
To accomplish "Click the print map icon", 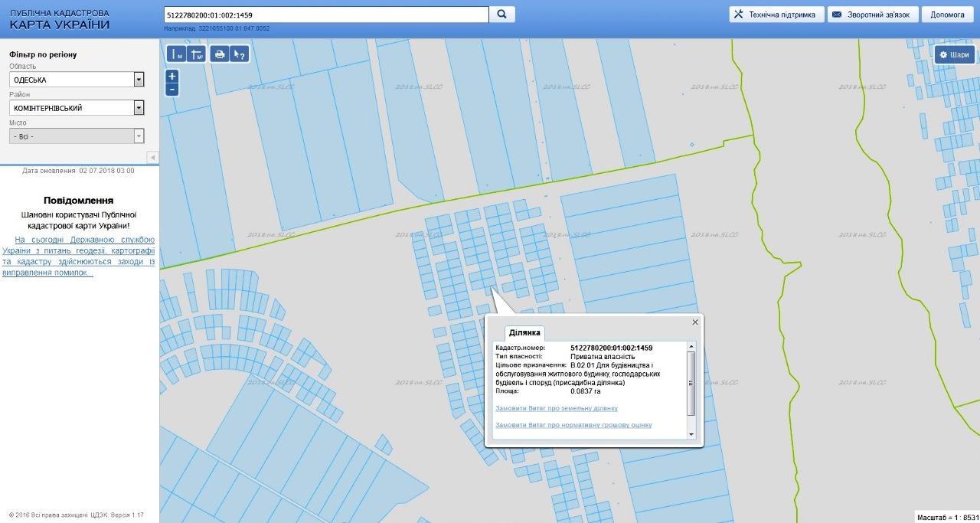I will [220, 54].
